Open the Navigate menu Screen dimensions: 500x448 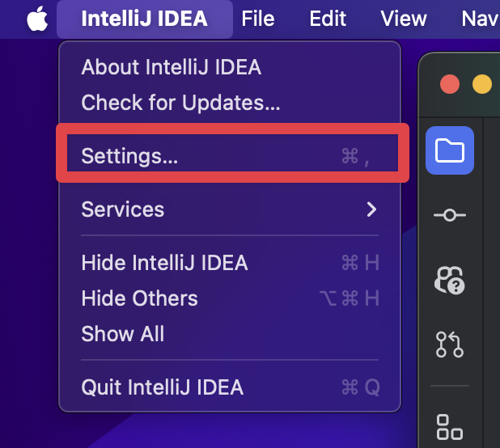point(481,19)
